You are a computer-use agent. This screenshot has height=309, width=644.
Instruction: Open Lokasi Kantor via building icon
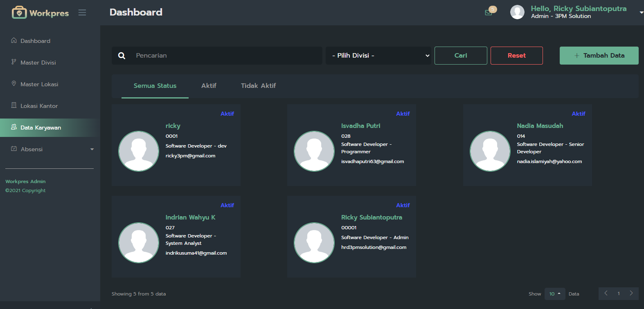(x=14, y=105)
